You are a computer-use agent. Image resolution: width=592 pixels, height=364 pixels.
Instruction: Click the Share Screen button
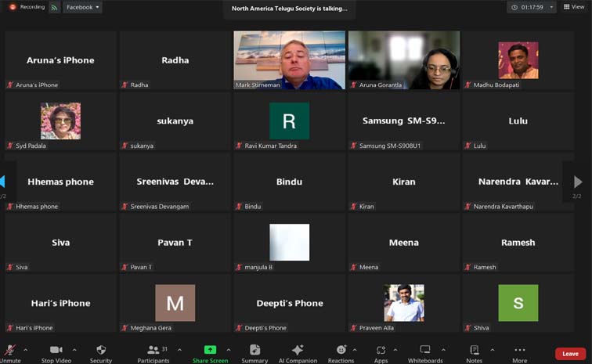pyautogui.click(x=211, y=354)
